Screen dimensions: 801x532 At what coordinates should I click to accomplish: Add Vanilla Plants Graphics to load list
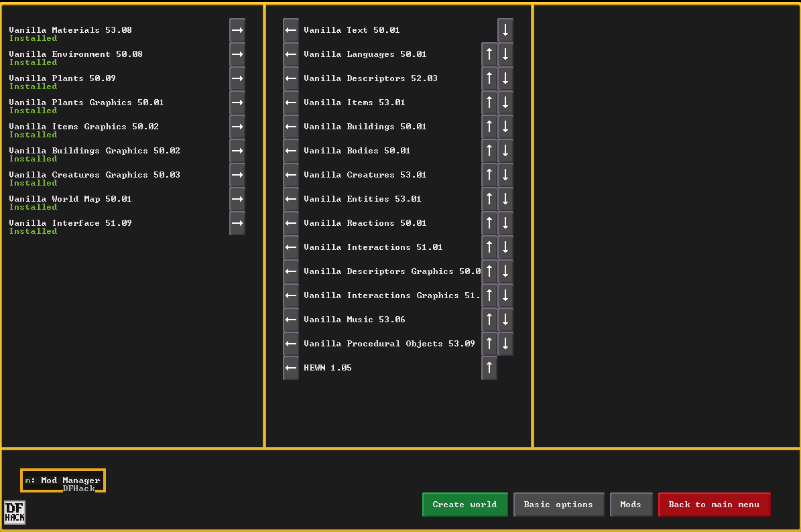[237, 103]
